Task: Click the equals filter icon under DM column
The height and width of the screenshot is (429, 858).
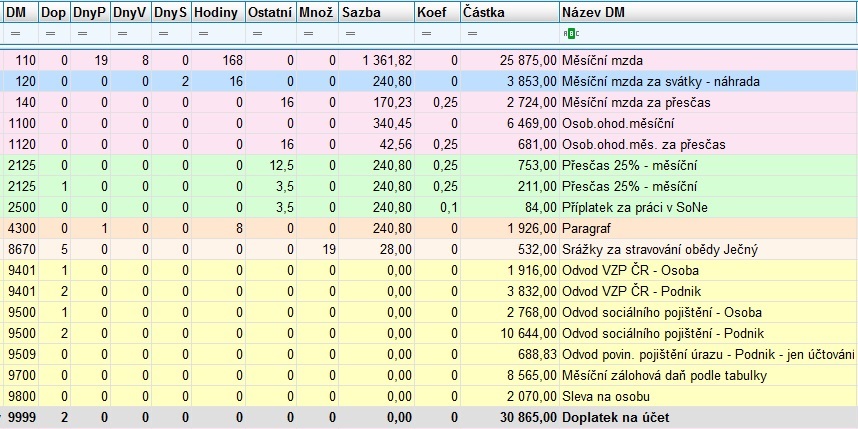Action: [10, 35]
